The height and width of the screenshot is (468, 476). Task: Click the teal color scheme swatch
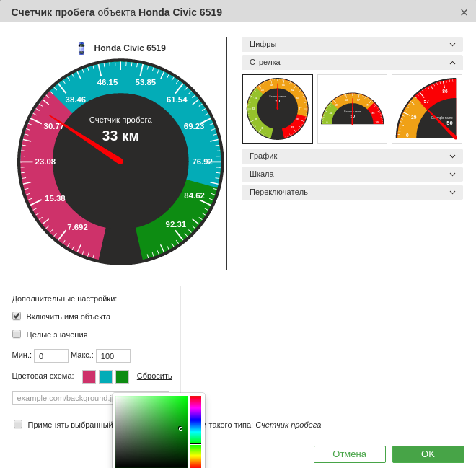point(105,376)
